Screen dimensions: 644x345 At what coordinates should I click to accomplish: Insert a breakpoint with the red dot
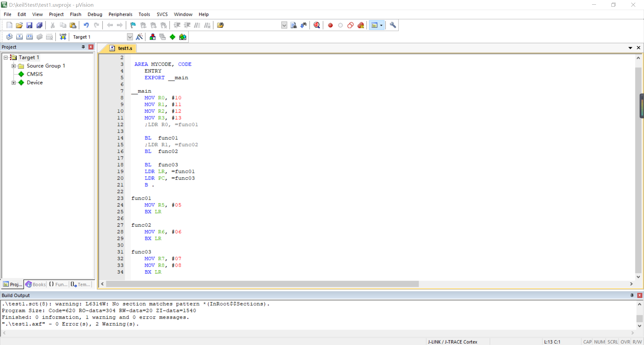click(x=330, y=25)
